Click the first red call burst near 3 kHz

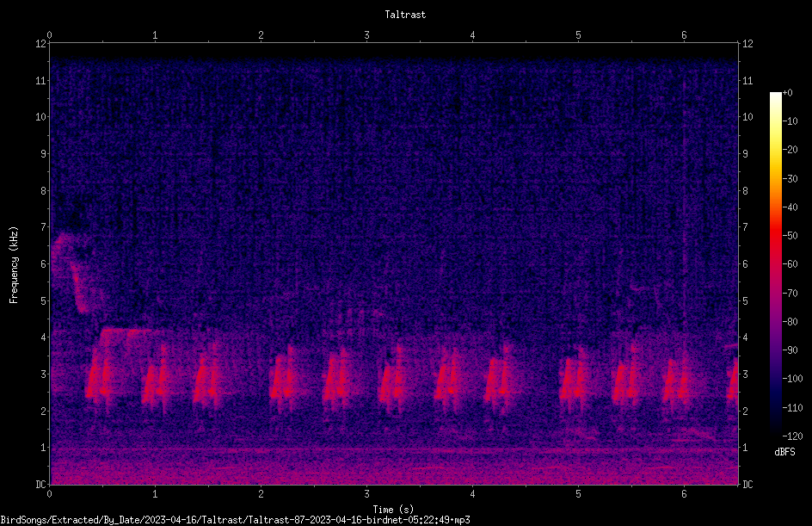(98, 378)
